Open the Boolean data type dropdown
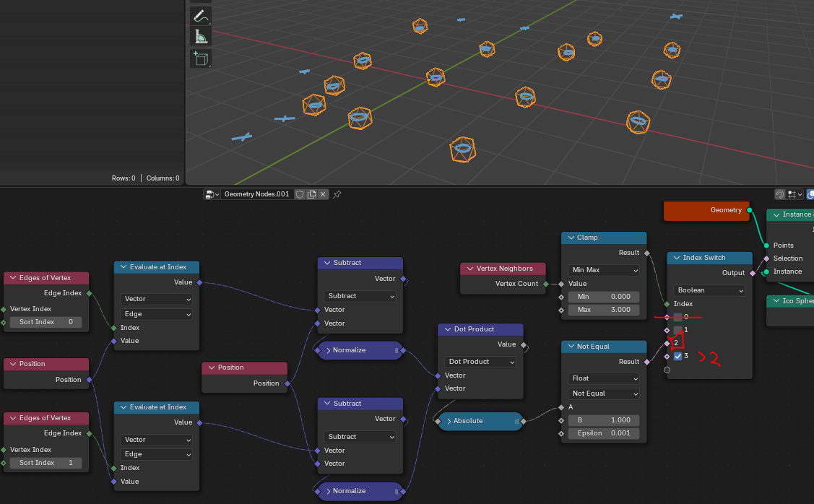Viewport: 814px width, 504px height. (x=709, y=290)
